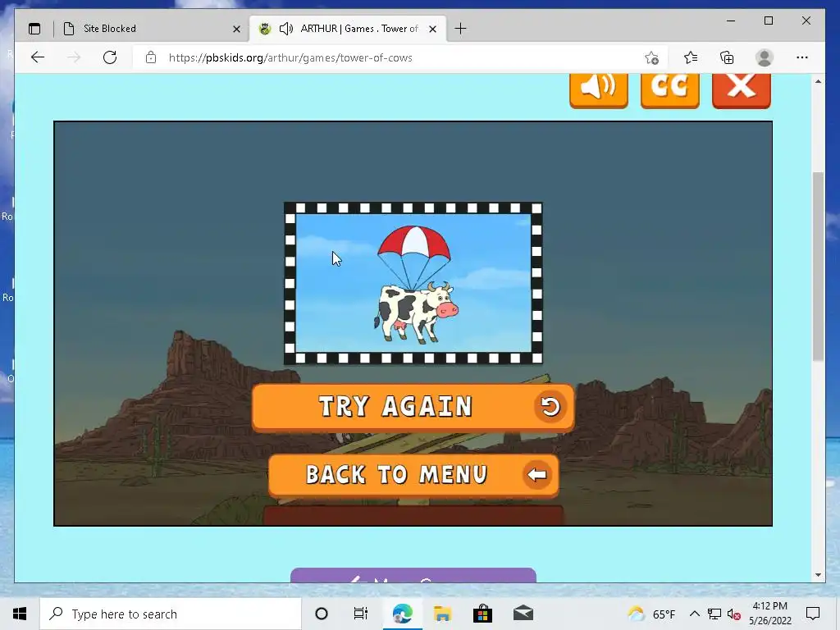Add this page to favorites
Screen dimensions: 840x630
(x=651, y=58)
